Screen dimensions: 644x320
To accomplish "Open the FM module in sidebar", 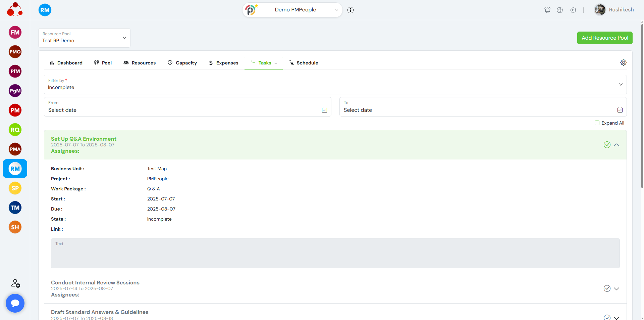I will click(x=15, y=33).
